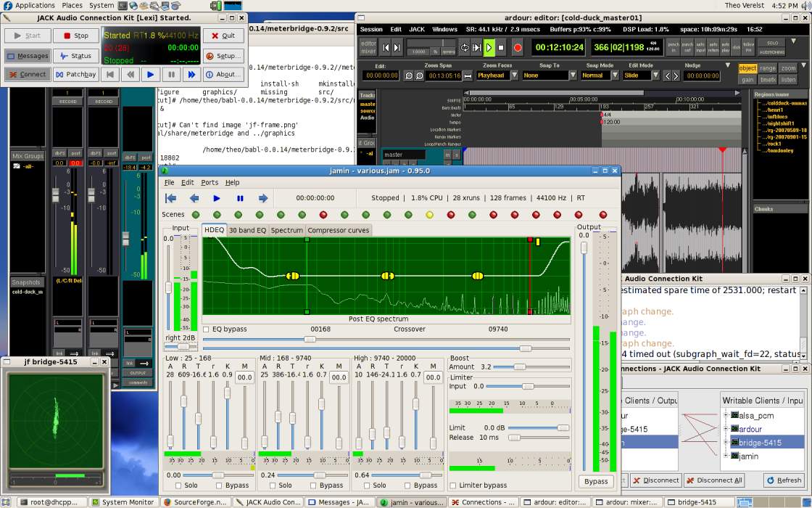Step backward in JAMin transport
This screenshot has width=812, height=508.
tap(194, 198)
